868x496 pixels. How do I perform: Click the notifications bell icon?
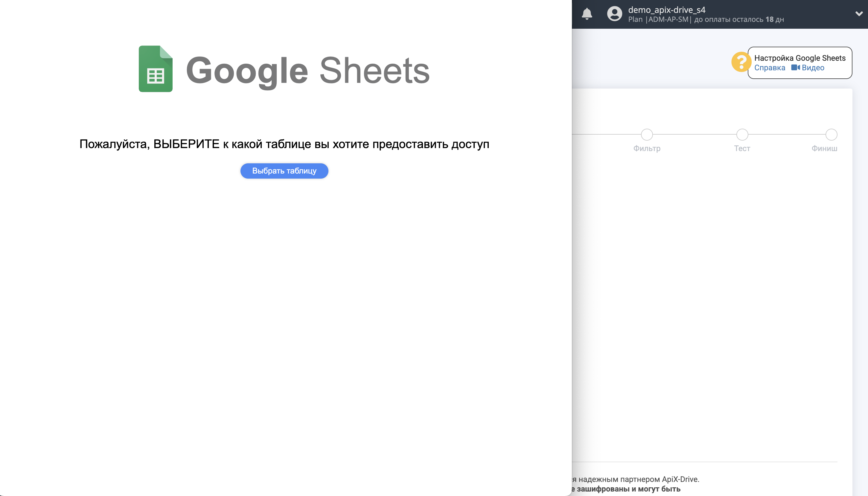(x=587, y=14)
